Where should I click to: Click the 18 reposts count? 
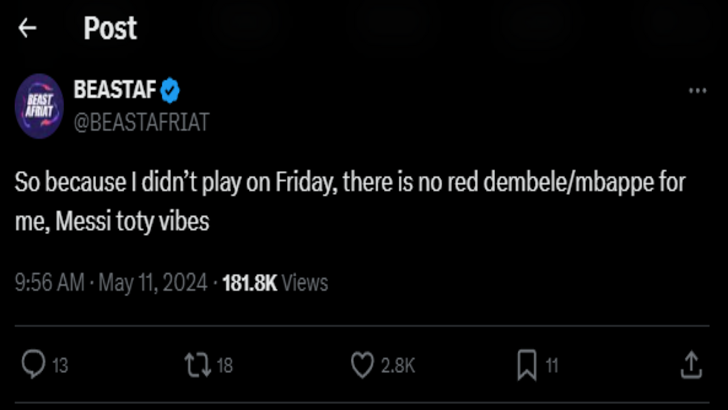(x=225, y=366)
